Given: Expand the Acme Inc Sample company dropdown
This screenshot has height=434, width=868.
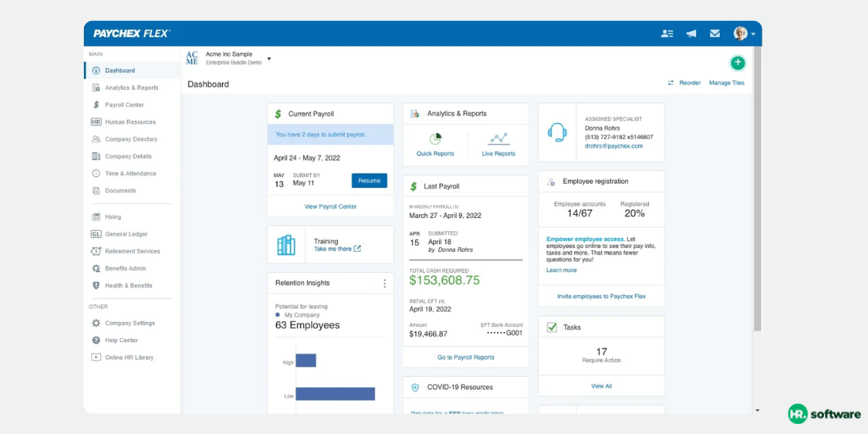Looking at the screenshot, I should 269,59.
